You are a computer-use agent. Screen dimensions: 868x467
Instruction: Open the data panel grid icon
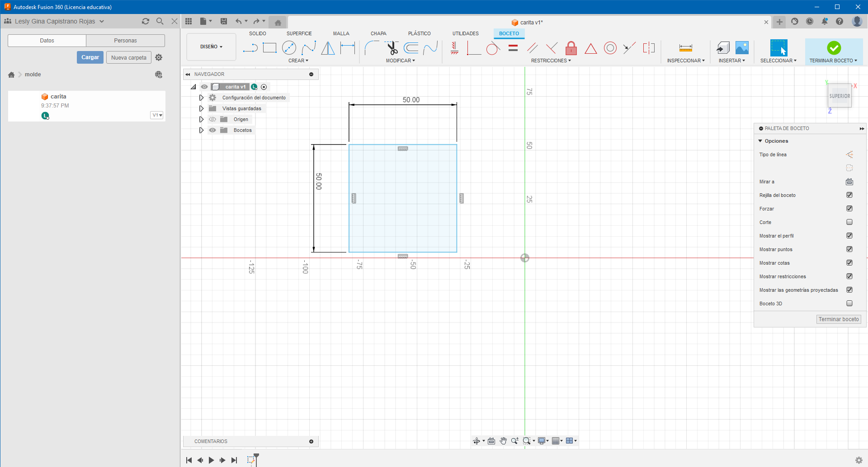[189, 21]
